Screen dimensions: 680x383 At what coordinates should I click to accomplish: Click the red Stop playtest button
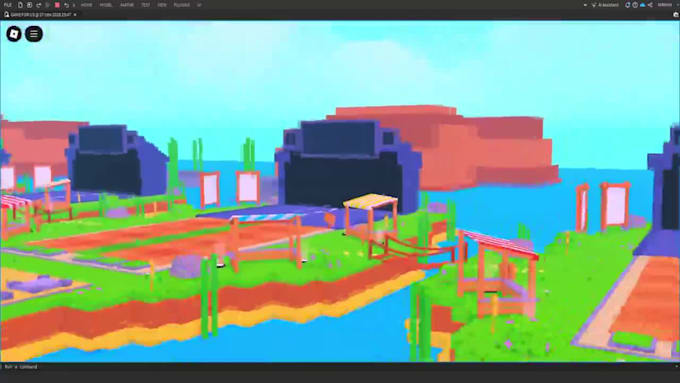[x=57, y=5]
